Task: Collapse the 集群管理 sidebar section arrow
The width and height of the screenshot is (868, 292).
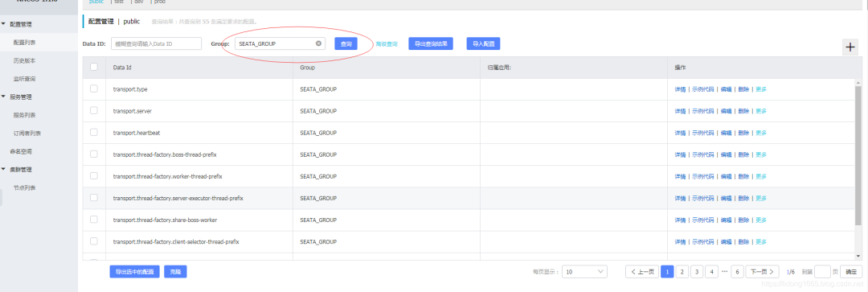Action: tap(3, 170)
